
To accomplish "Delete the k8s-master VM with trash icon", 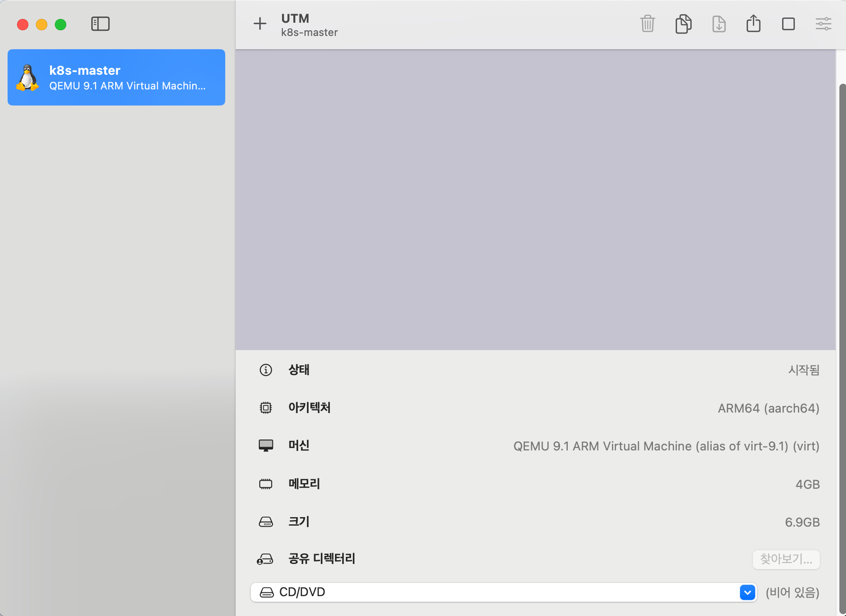I will click(647, 24).
